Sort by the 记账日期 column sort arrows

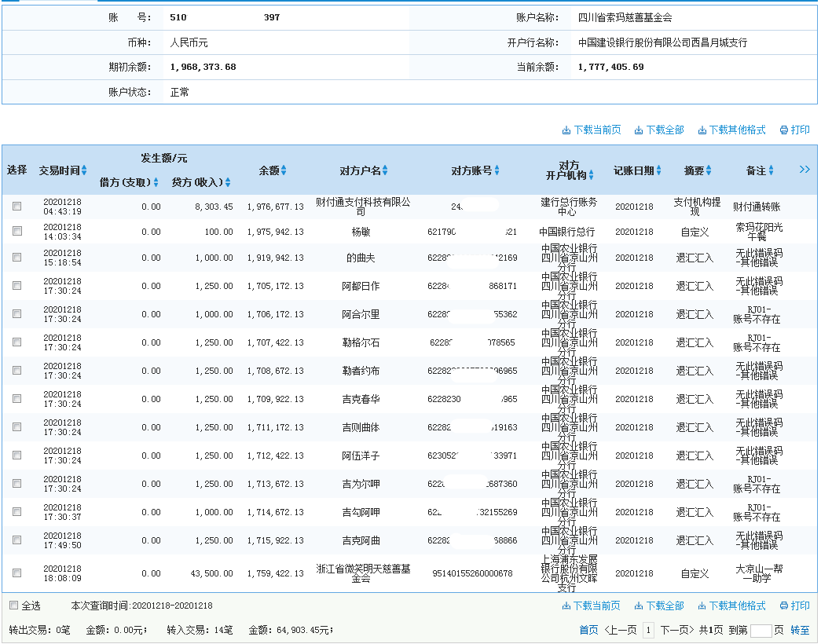659,169
